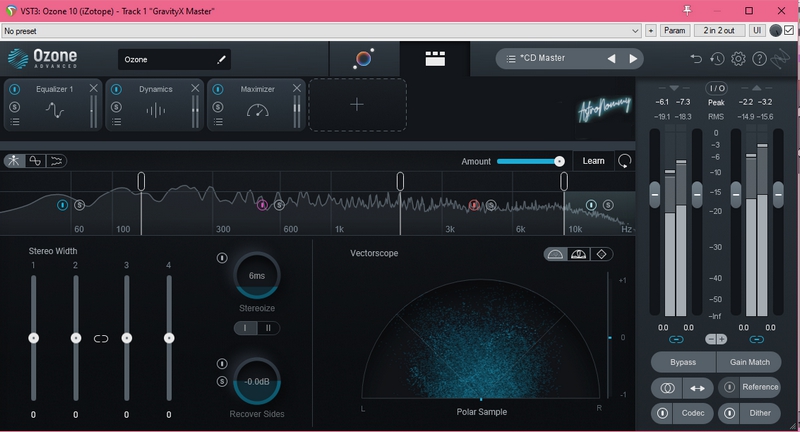Screen dimensions: 800x432
Task: Toggle band 1 power in spectrum
Action: pos(62,205)
